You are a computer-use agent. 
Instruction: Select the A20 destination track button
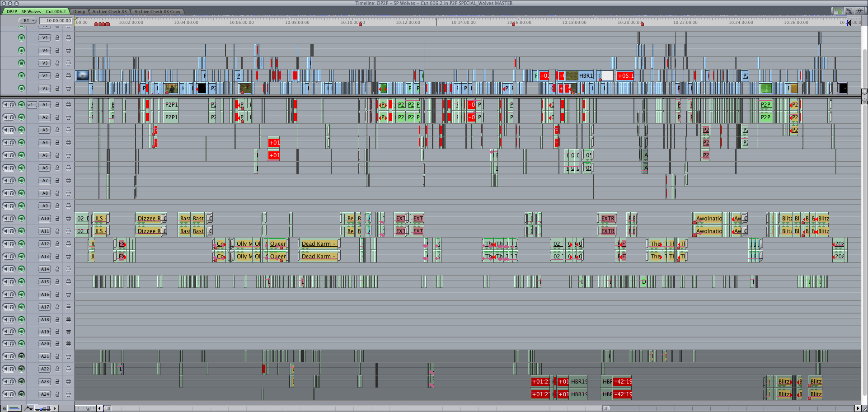point(45,344)
